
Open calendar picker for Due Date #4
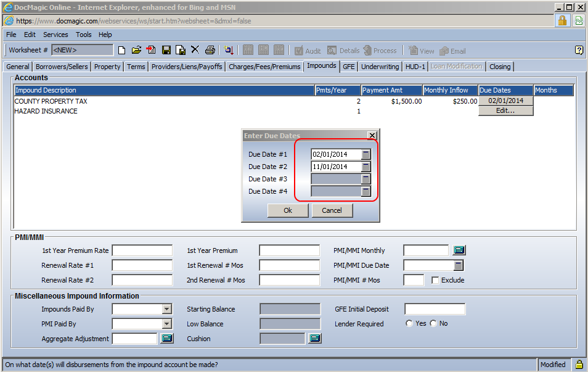click(366, 191)
